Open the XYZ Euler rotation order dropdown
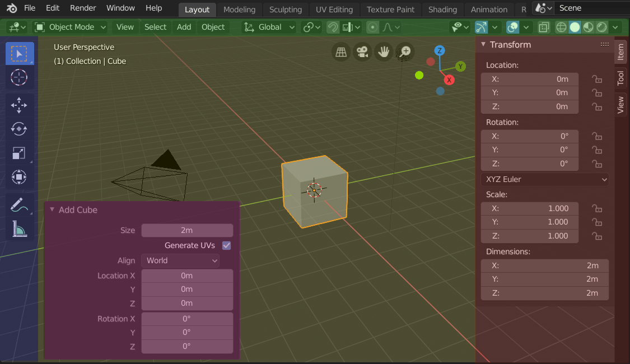The image size is (630, 364). pyautogui.click(x=544, y=179)
